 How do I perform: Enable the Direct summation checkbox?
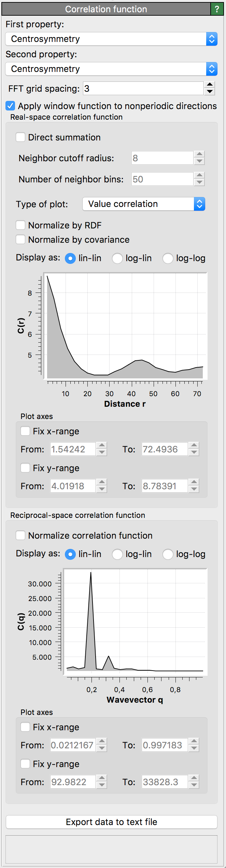pos(21,137)
